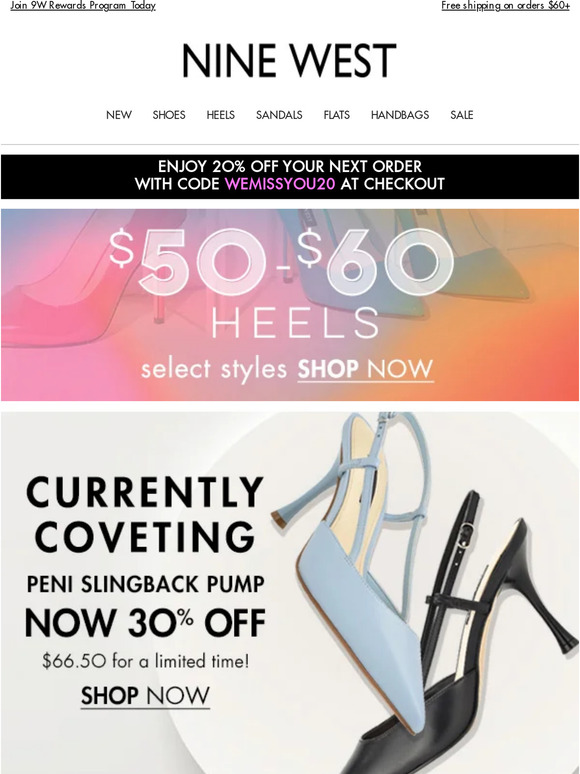The height and width of the screenshot is (774, 580).
Task: Click SHOP NOW in the heels banner
Action: coord(365,369)
